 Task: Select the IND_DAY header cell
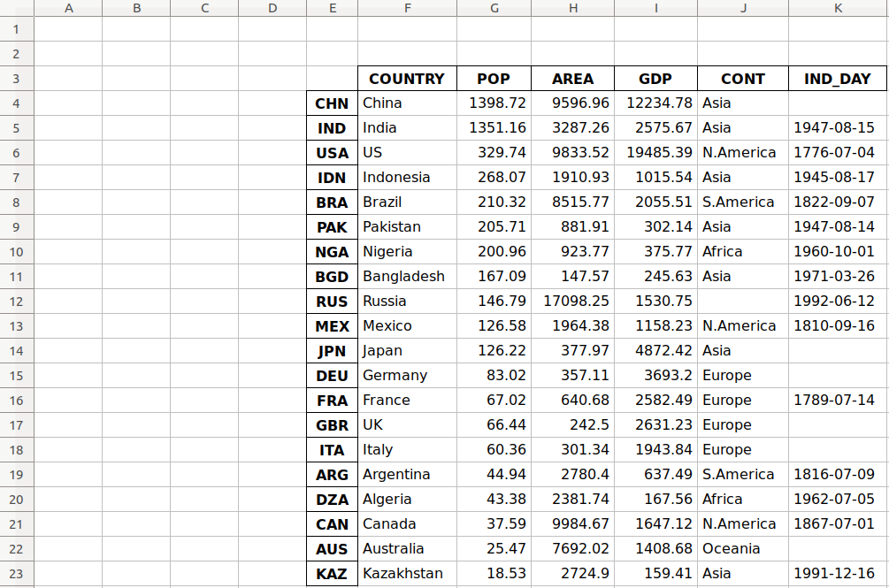click(837, 78)
